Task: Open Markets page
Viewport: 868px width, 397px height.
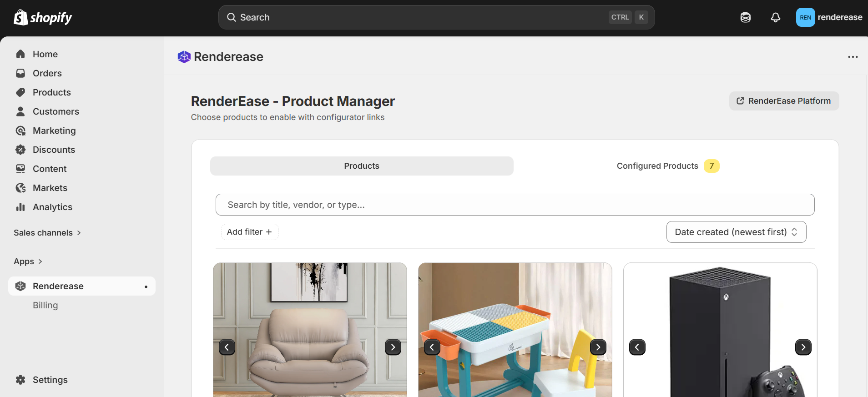Action: point(50,188)
